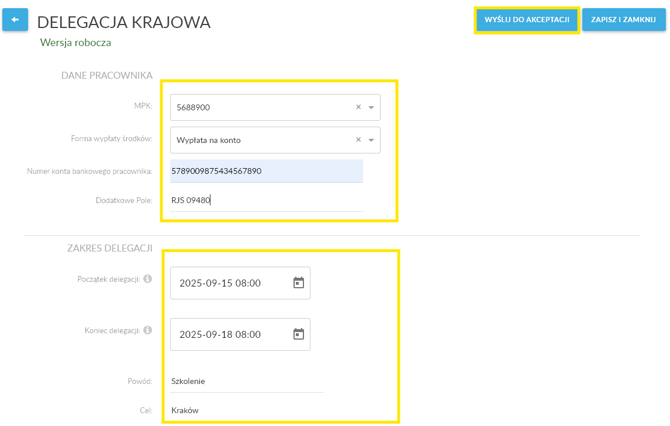Clear the MPK selection with the X
The height and width of the screenshot is (426, 670).
coord(358,107)
